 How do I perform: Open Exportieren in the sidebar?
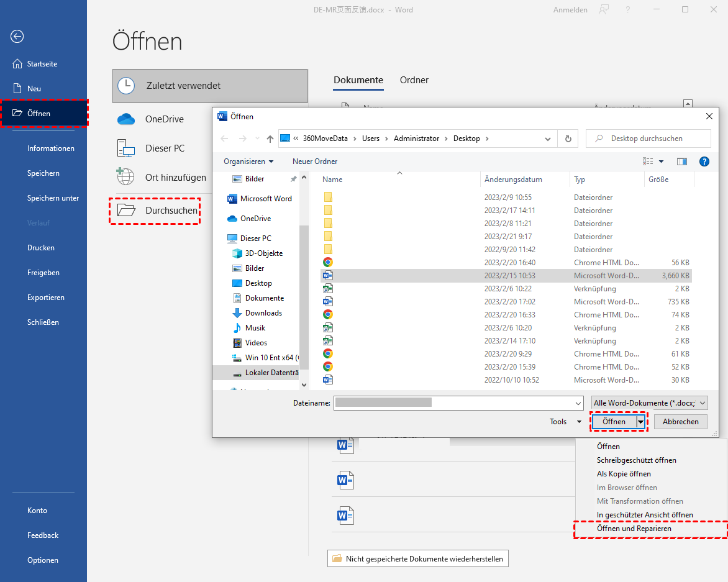click(x=45, y=297)
